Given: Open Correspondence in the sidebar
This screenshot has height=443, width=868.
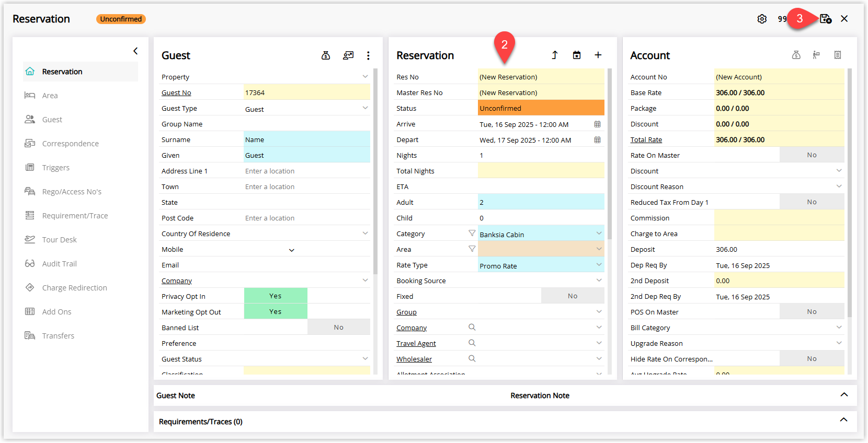Looking at the screenshot, I should coord(81,144).
